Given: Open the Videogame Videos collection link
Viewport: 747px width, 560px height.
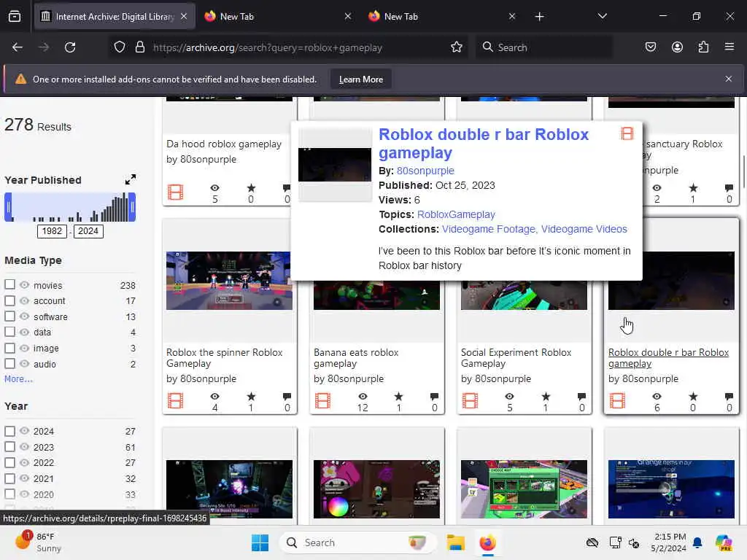Looking at the screenshot, I should (x=584, y=229).
